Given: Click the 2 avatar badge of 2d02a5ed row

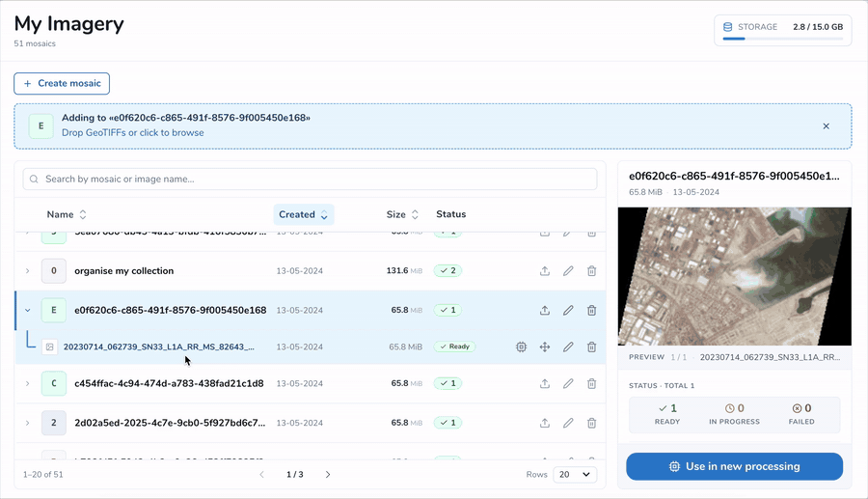Looking at the screenshot, I should click(54, 423).
